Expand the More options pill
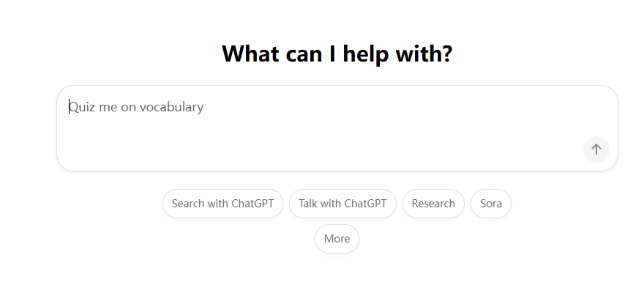644x304 pixels. click(x=337, y=239)
